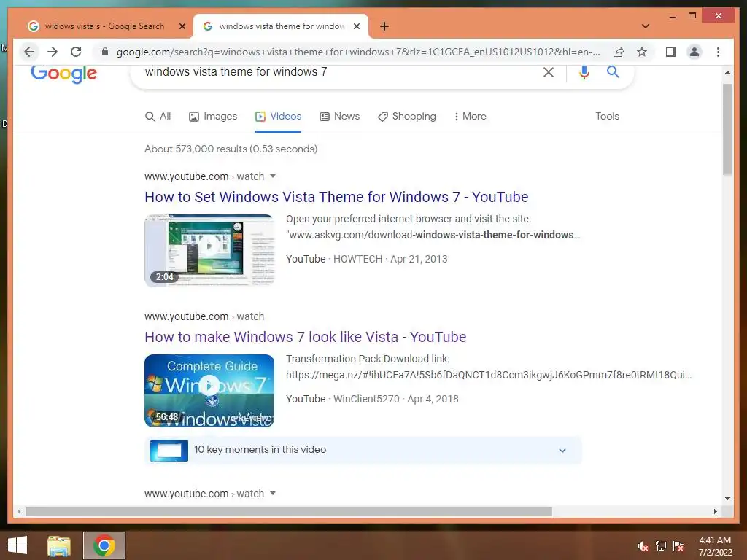Click the page scroll up arrow
The height and width of the screenshot is (560, 747).
point(727,72)
